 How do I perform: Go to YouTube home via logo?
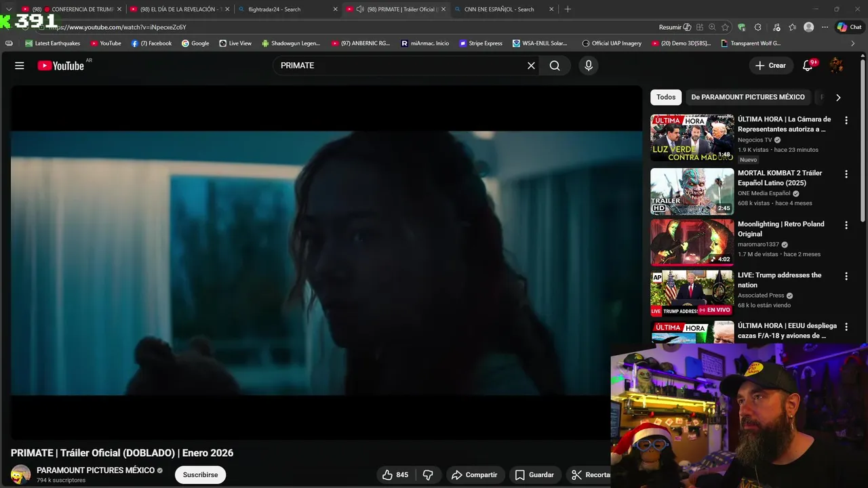[60, 66]
